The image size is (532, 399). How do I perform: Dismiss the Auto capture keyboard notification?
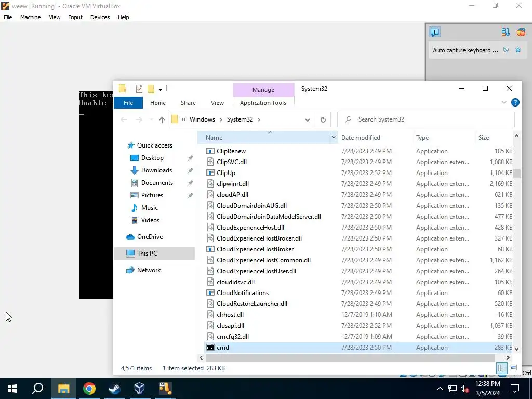pyautogui.click(x=518, y=50)
